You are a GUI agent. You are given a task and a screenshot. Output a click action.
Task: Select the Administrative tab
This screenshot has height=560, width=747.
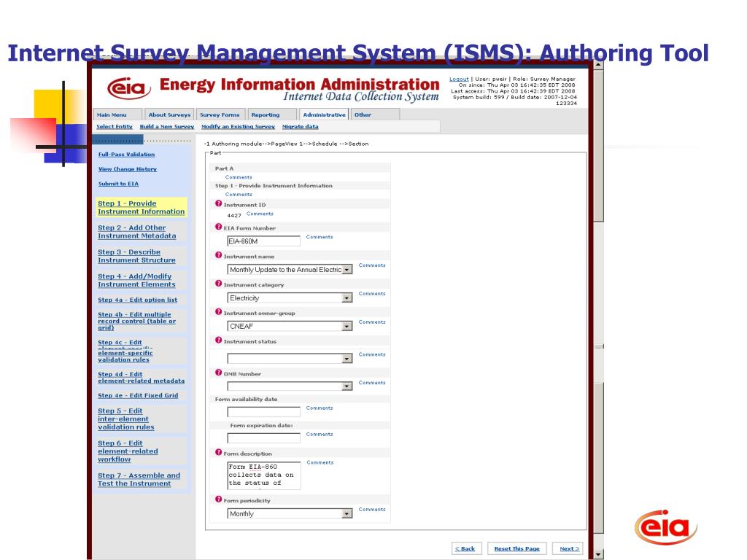tap(324, 114)
